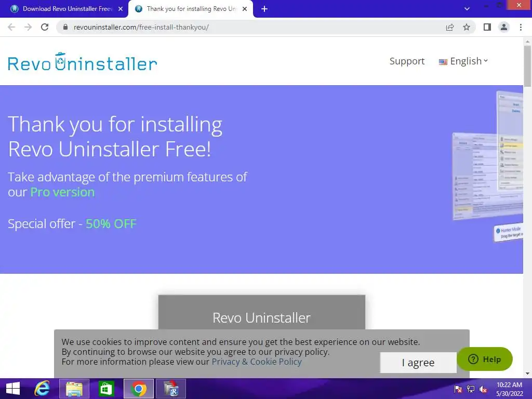Click the Chrome taskbar icon
This screenshot has height=399, width=532.
[138, 389]
